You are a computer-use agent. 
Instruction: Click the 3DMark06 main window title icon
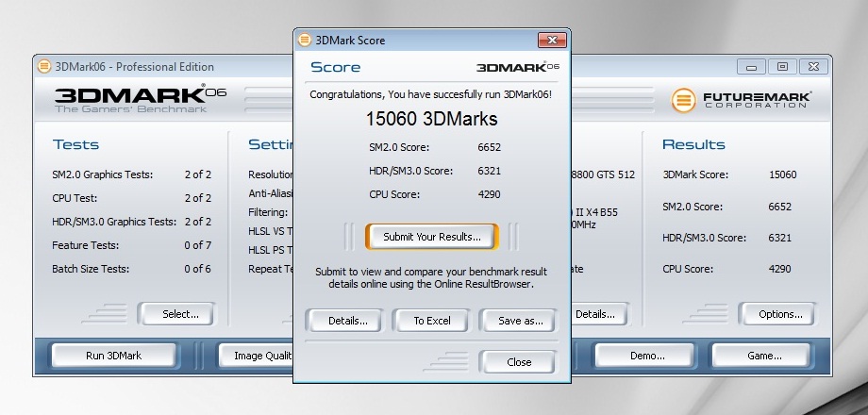coord(43,67)
